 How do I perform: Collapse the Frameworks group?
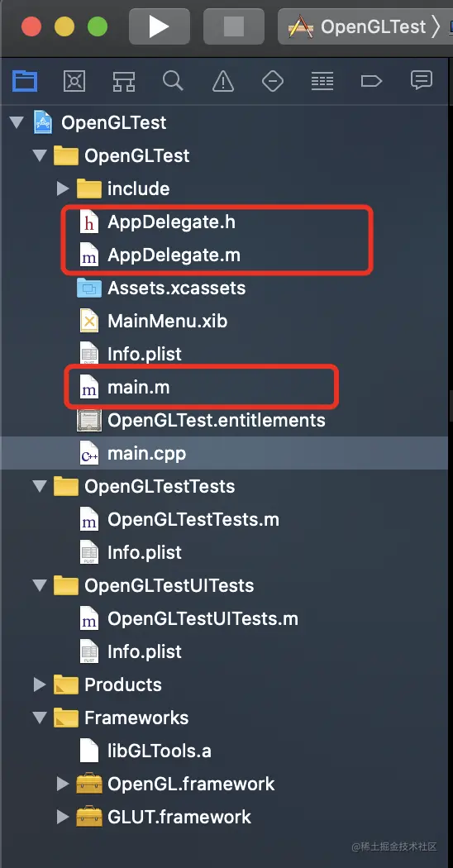[x=40, y=718]
